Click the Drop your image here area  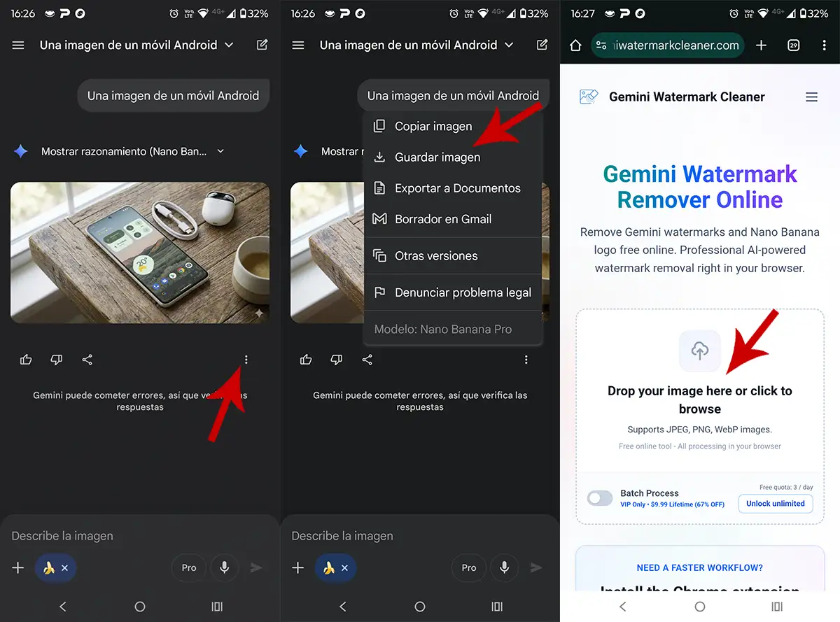(x=699, y=400)
